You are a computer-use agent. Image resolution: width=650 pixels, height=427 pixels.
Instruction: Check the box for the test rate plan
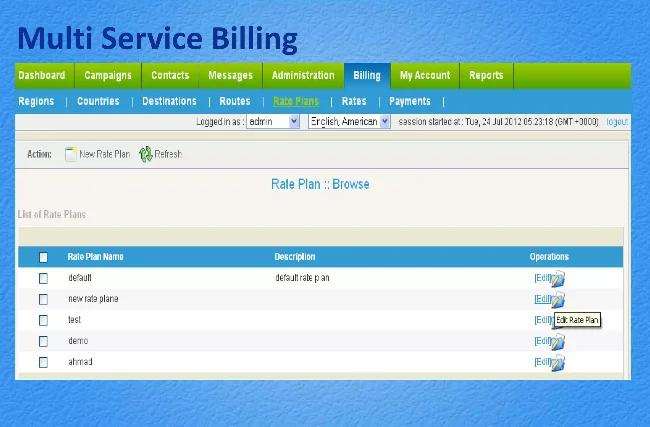click(x=43, y=320)
